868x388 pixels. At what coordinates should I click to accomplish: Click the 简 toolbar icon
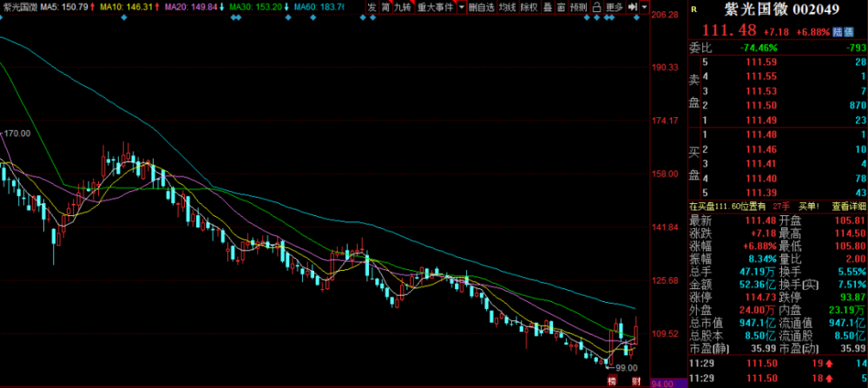(x=385, y=7)
